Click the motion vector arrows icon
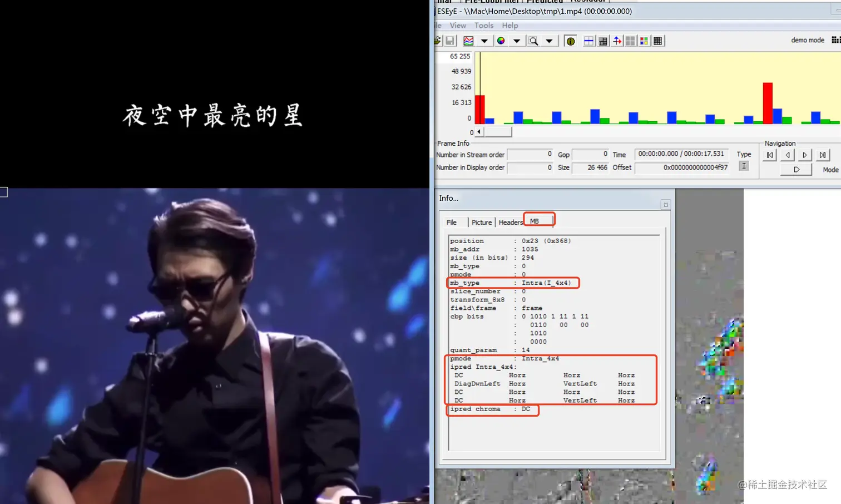This screenshot has height=504, width=841. [617, 41]
